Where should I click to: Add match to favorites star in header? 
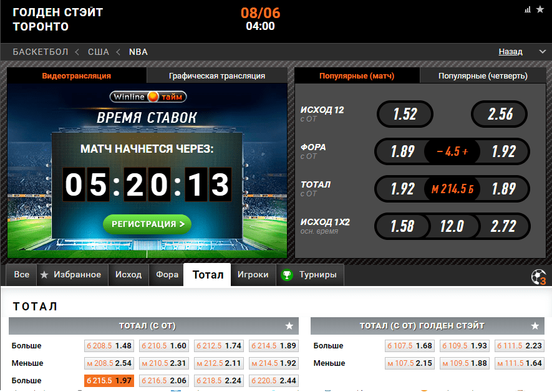pyautogui.click(x=540, y=9)
